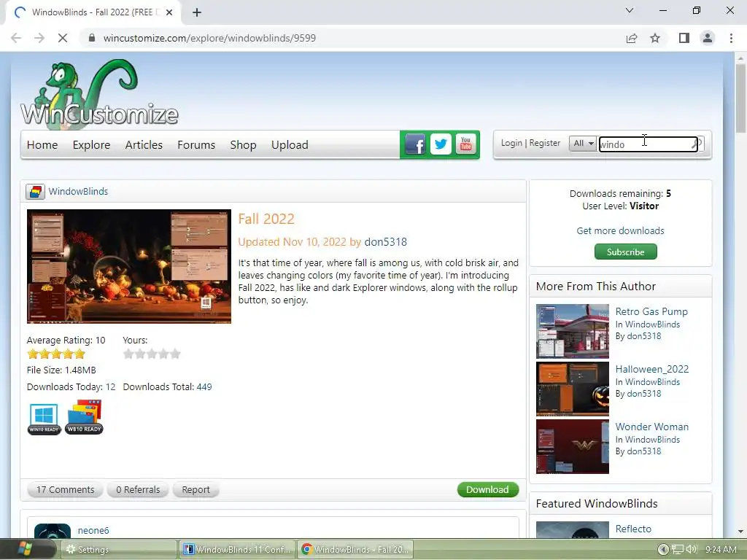Open the Wonder Woman thumbnail
The height and width of the screenshot is (560, 747).
click(572, 447)
